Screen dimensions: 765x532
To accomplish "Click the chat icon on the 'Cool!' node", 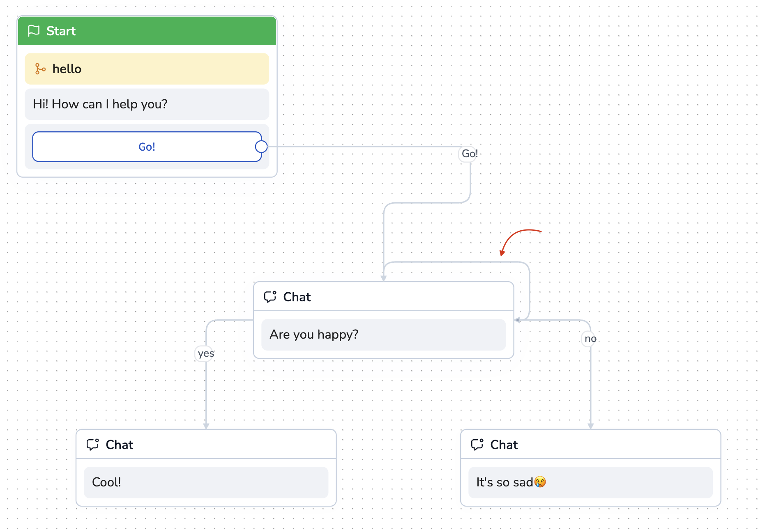I will (x=92, y=445).
